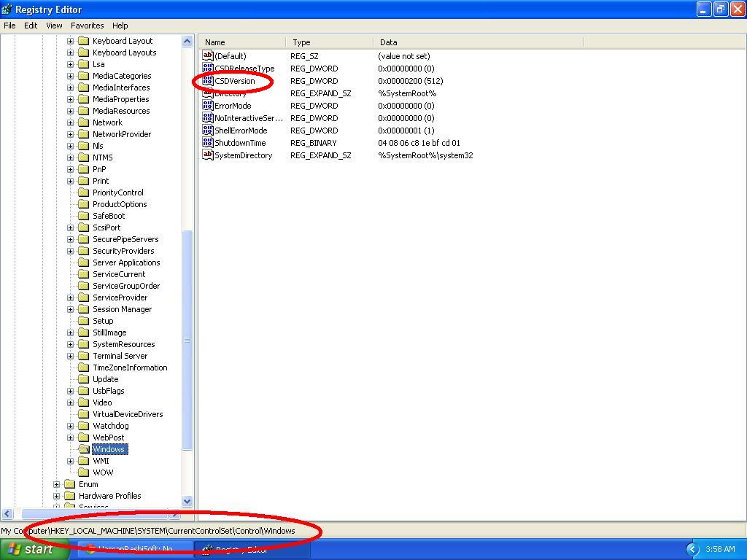Viewport: 747px width, 560px height.
Task: Open the Help menu
Action: (x=120, y=26)
